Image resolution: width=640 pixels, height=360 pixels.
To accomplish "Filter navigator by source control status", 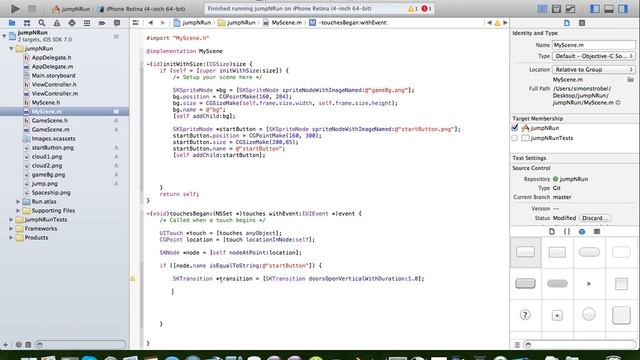I will [28, 345].
